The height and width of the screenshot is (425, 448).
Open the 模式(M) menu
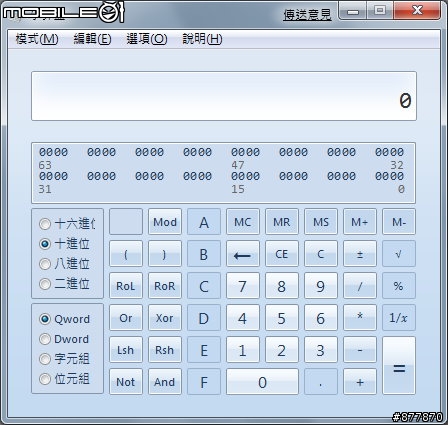pyautogui.click(x=37, y=39)
